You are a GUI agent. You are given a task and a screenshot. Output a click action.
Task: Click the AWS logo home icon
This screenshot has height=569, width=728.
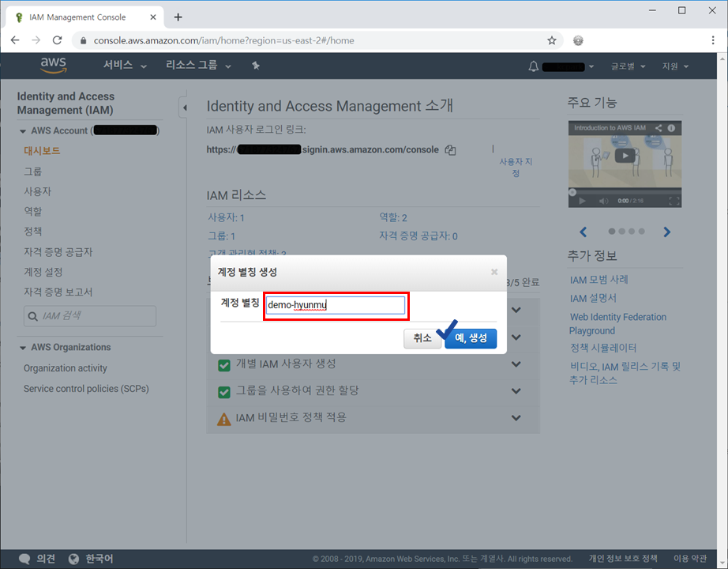coord(54,66)
